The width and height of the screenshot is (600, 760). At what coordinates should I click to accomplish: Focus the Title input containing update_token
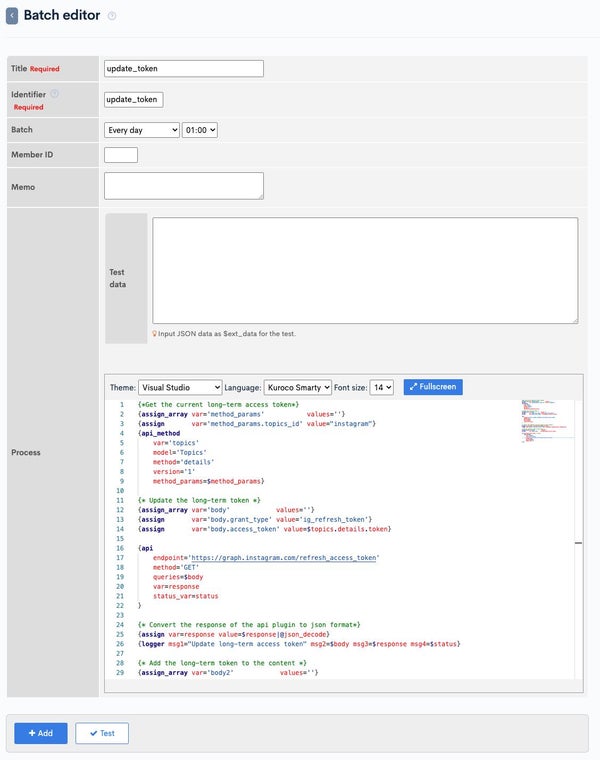point(184,68)
